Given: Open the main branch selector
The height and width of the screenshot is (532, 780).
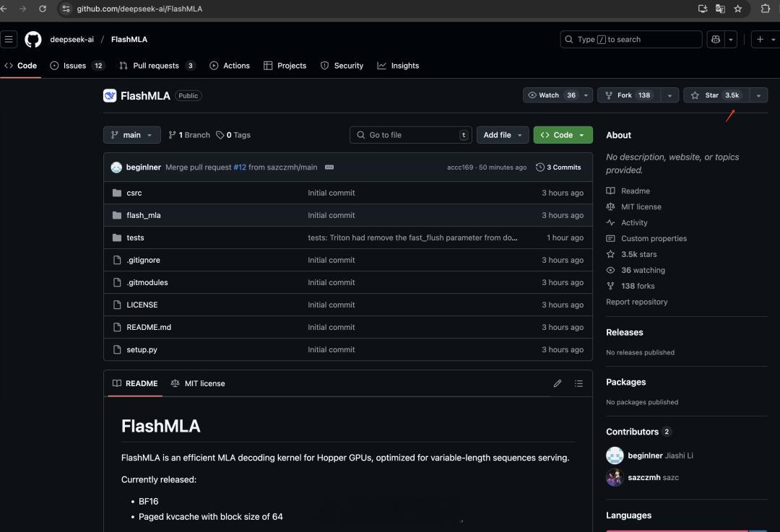Looking at the screenshot, I should (132, 135).
